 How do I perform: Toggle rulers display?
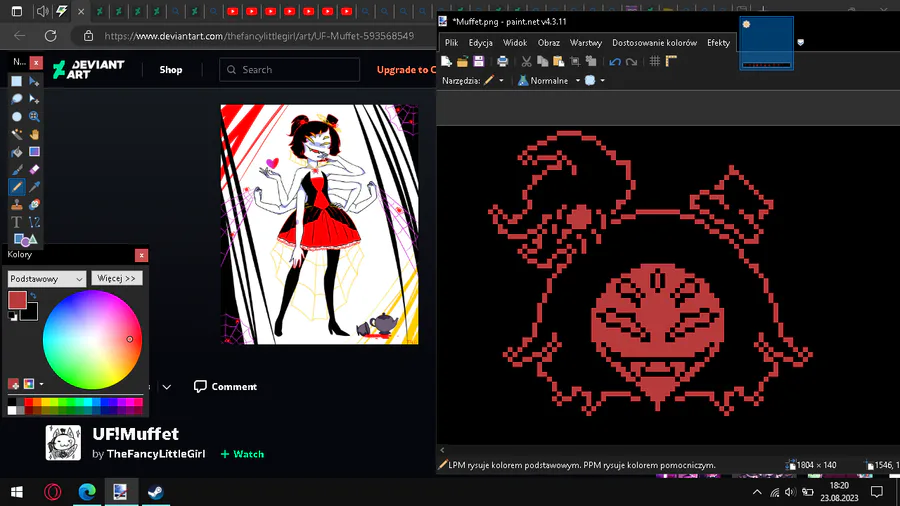click(671, 61)
